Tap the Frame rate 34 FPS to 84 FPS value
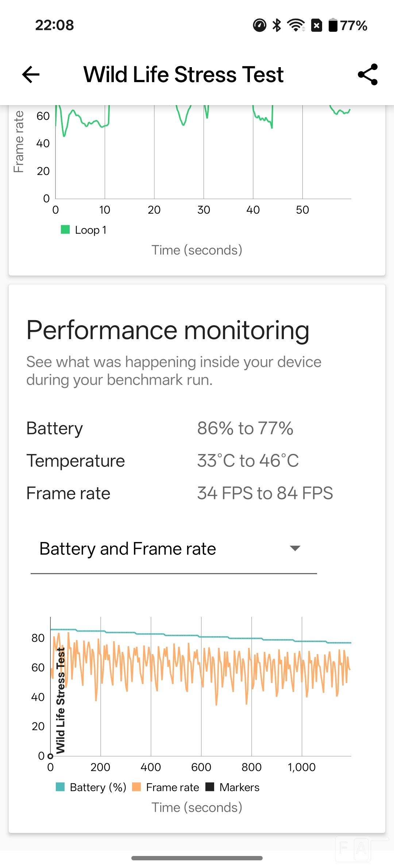Viewport: 394px width, 868px height. coord(265,493)
